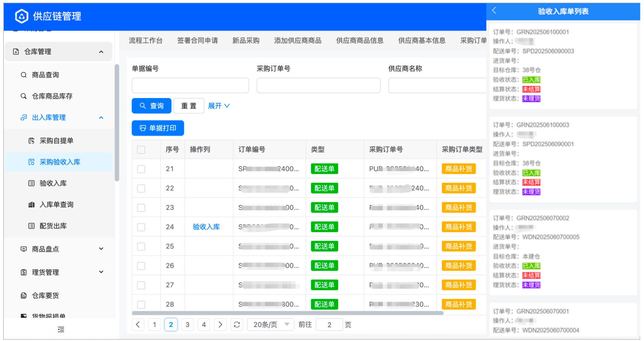
Task: Open the 配货出库 sidebar item
Action: pyautogui.click(x=59, y=226)
